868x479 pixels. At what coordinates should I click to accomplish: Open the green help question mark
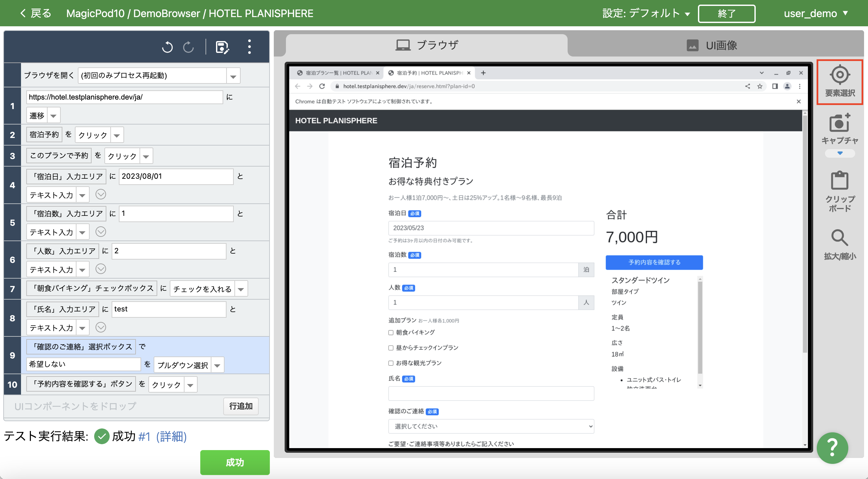(x=832, y=448)
